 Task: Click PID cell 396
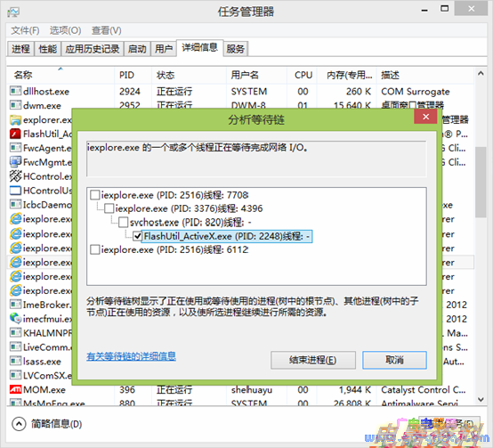(x=127, y=390)
